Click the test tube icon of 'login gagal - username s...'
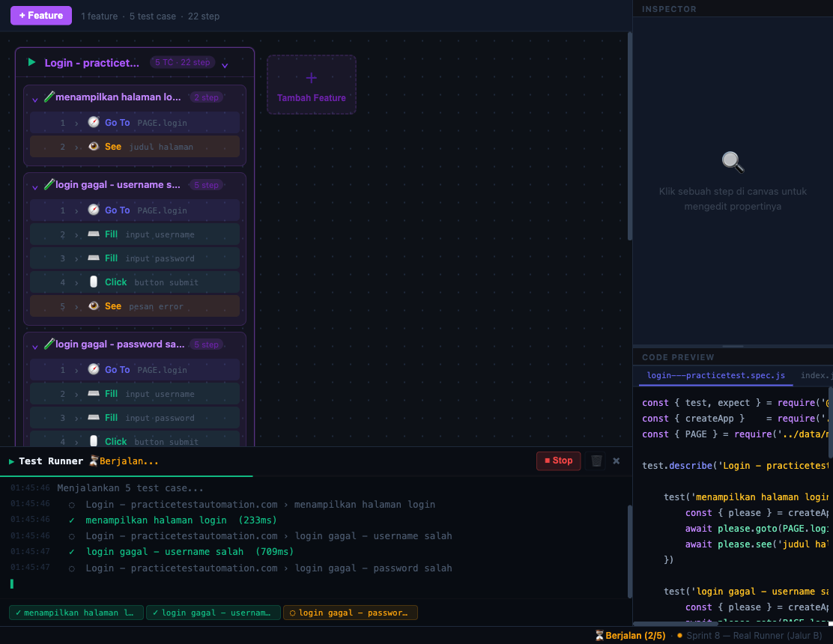The image size is (833, 644). [x=49, y=184]
